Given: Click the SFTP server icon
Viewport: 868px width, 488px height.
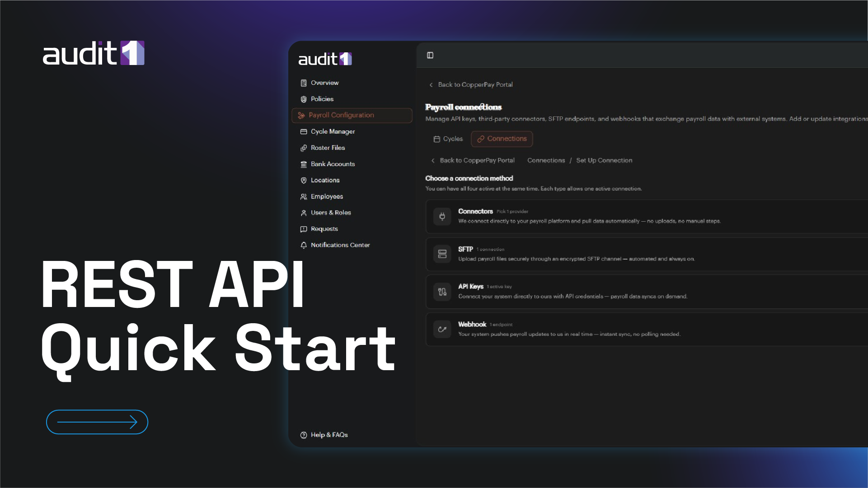Looking at the screenshot, I should (442, 254).
